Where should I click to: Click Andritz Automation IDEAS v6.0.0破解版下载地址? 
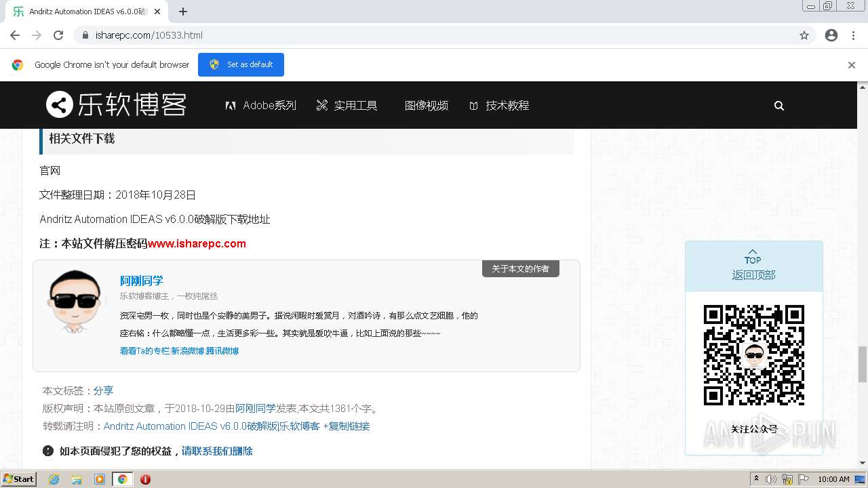[155, 220]
